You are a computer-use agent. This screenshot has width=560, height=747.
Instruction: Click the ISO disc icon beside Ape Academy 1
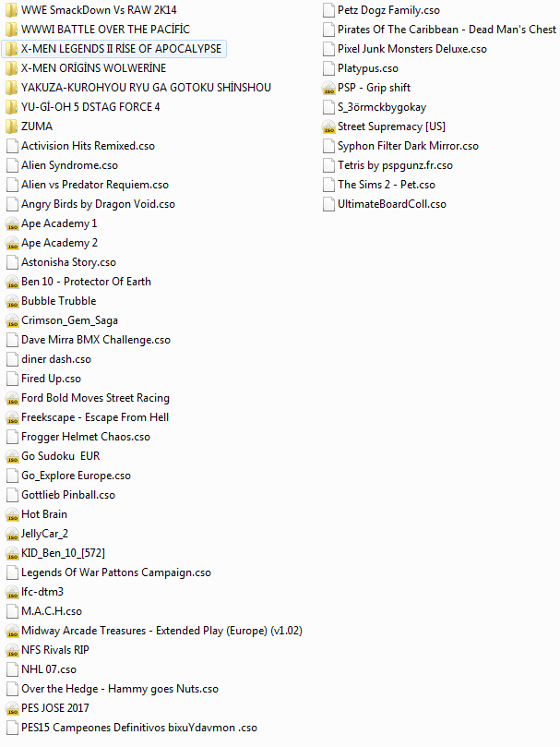pos(12,223)
